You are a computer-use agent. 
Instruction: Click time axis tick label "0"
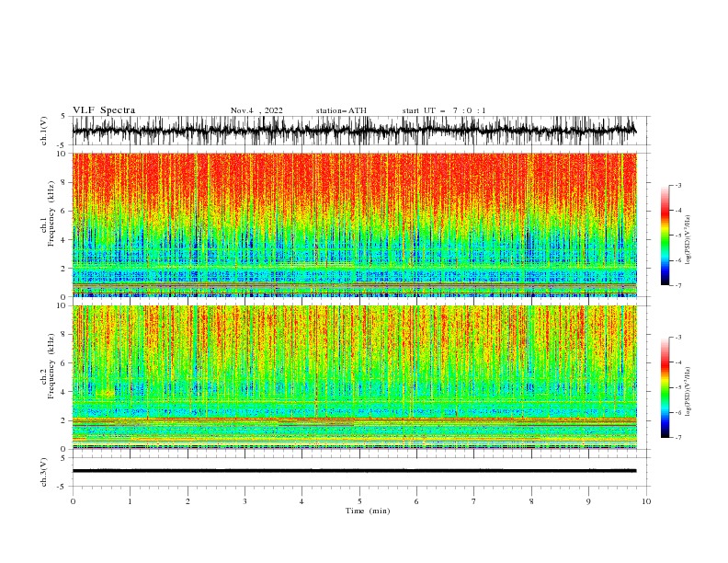73,501
